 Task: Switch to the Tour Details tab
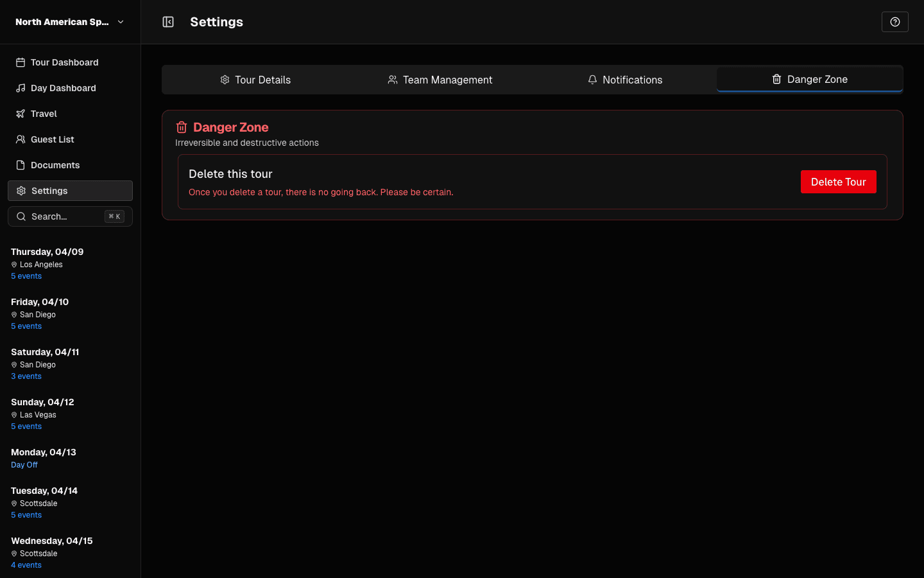255,79
